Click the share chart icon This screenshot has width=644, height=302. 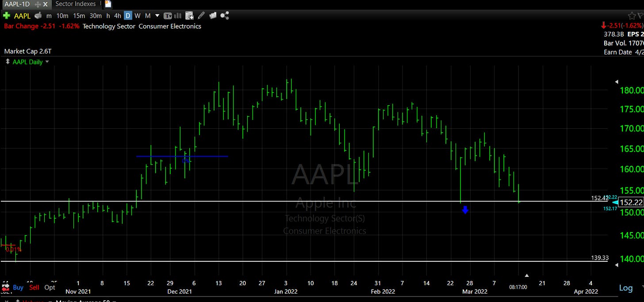[x=225, y=15]
